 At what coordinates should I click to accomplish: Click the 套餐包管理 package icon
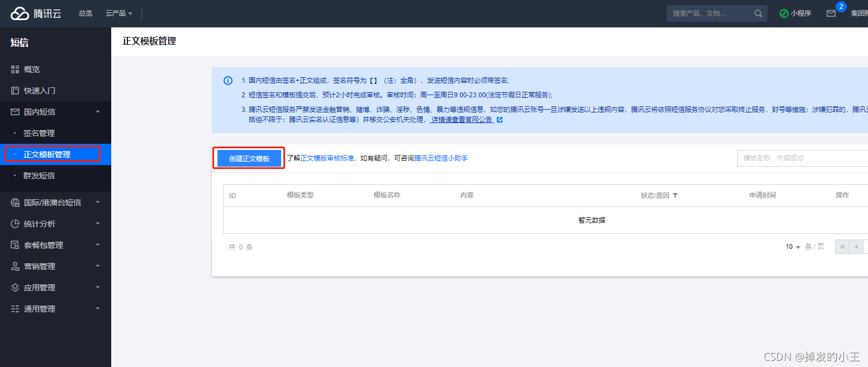[x=15, y=245]
